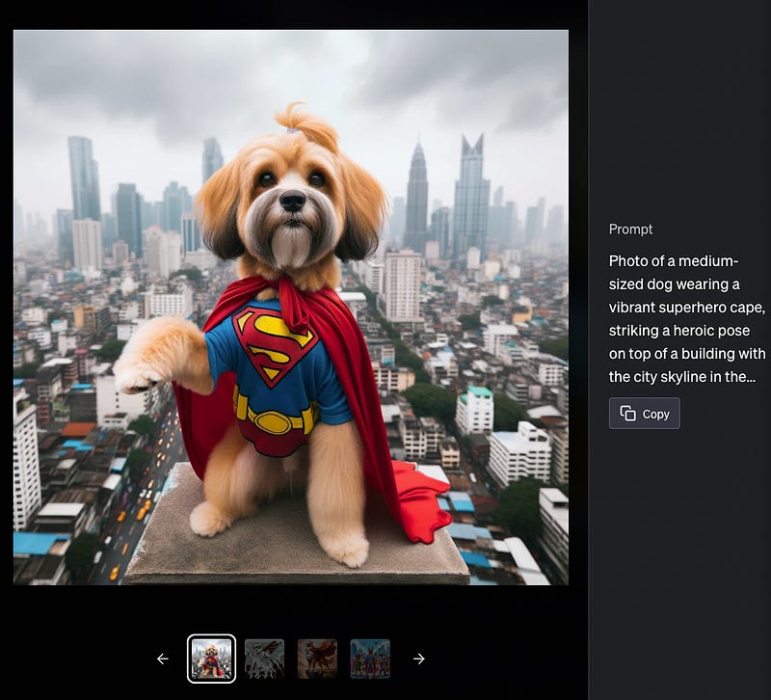The image size is (771, 700).
Task: Click the Copy prompt button
Action: (644, 414)
